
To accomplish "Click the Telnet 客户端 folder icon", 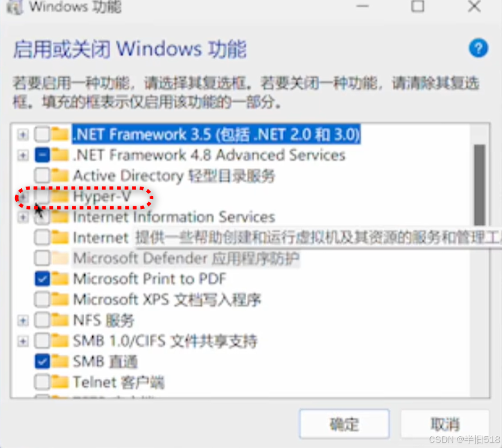I will pos(60,382).
